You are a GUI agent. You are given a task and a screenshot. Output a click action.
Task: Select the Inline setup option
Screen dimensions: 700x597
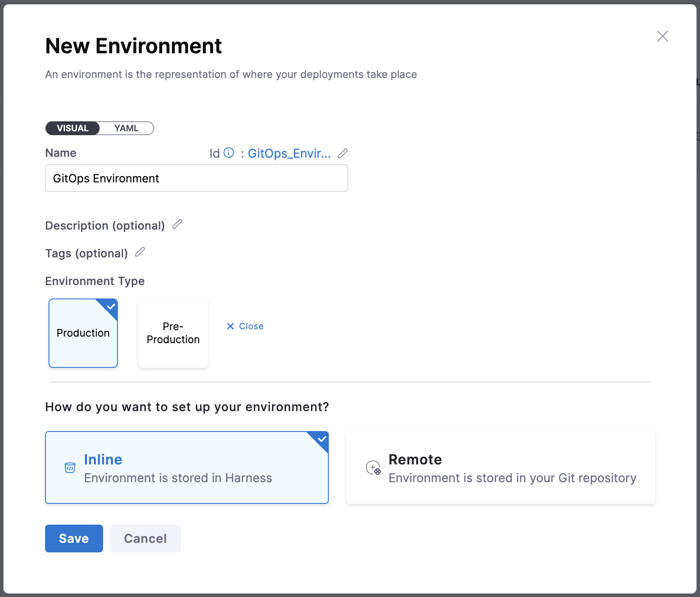coord(187,467)
